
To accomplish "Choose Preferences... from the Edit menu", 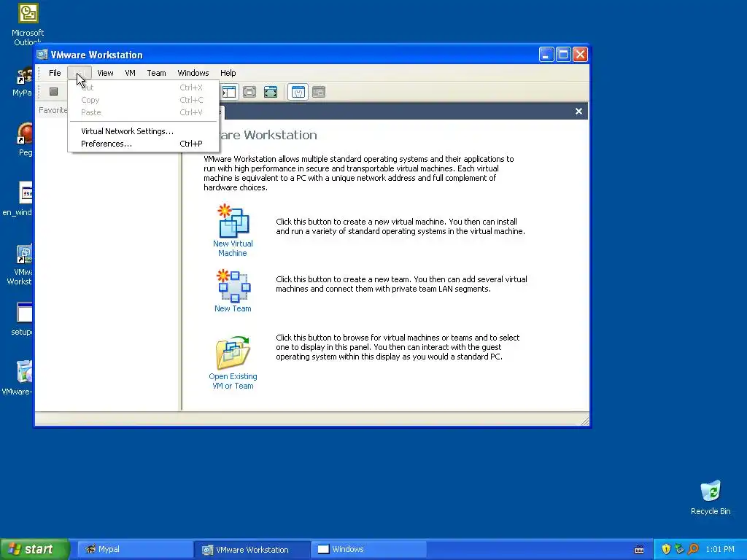I will (142, 144).
